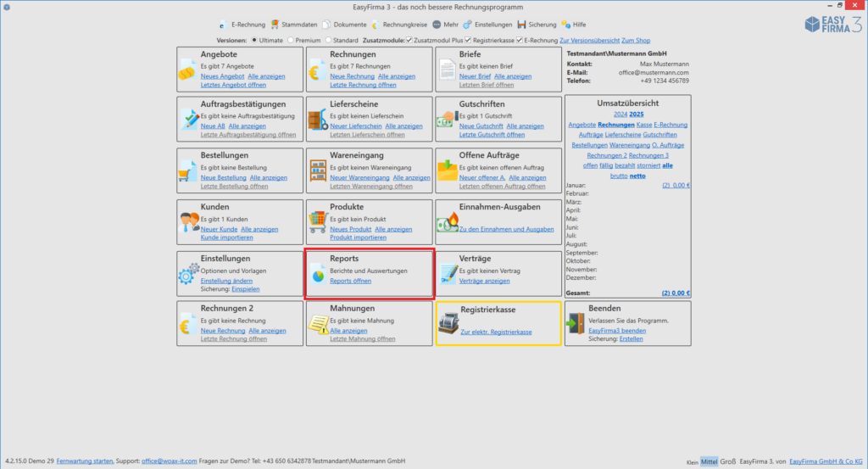Open the Stammdaten menu
Screen dimensions: 868x469
coord(294,25)
